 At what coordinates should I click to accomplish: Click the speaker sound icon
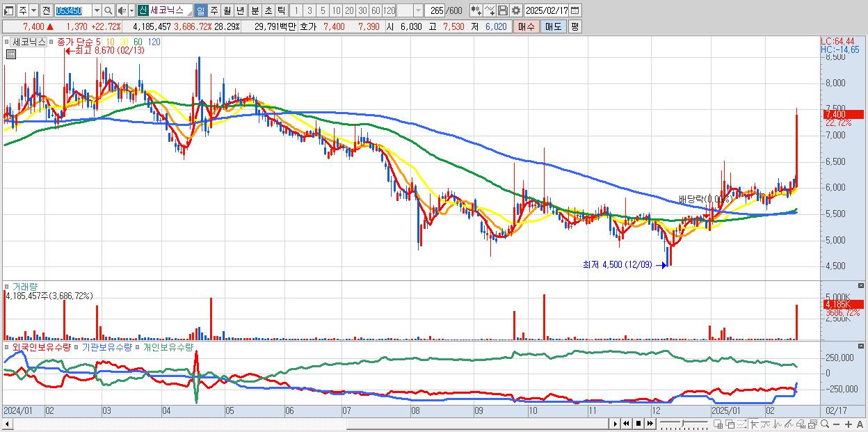(122, 10)
